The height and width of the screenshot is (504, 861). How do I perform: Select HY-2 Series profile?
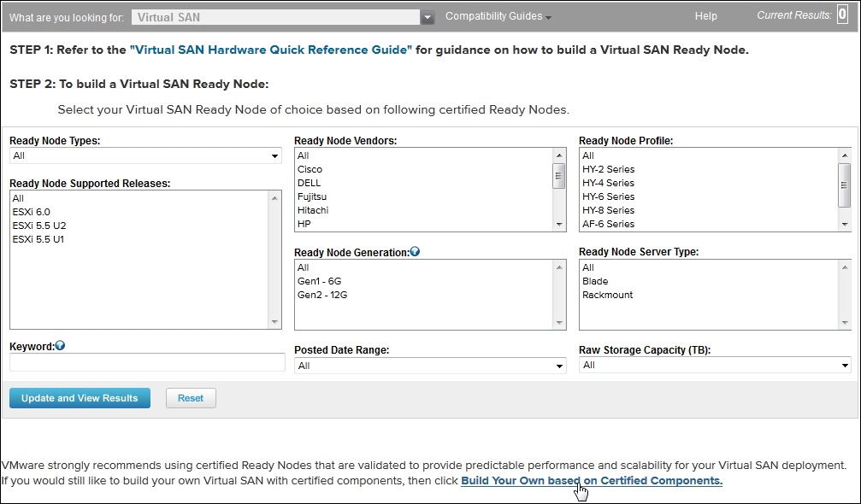tap(609, 169)
